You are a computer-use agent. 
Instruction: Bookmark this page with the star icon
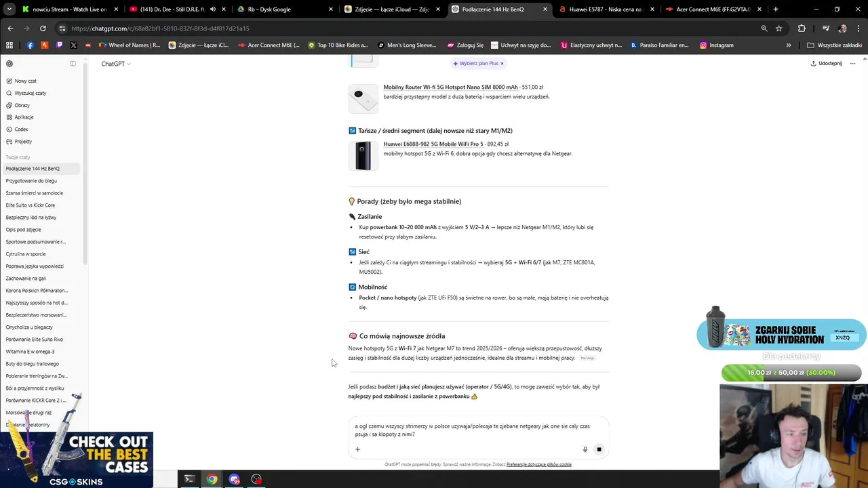779,28
